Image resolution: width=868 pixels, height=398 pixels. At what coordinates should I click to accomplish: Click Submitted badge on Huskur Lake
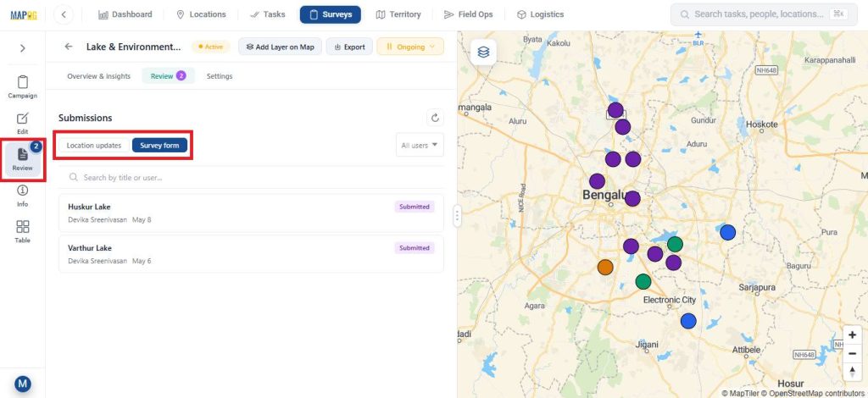(415, 207)
